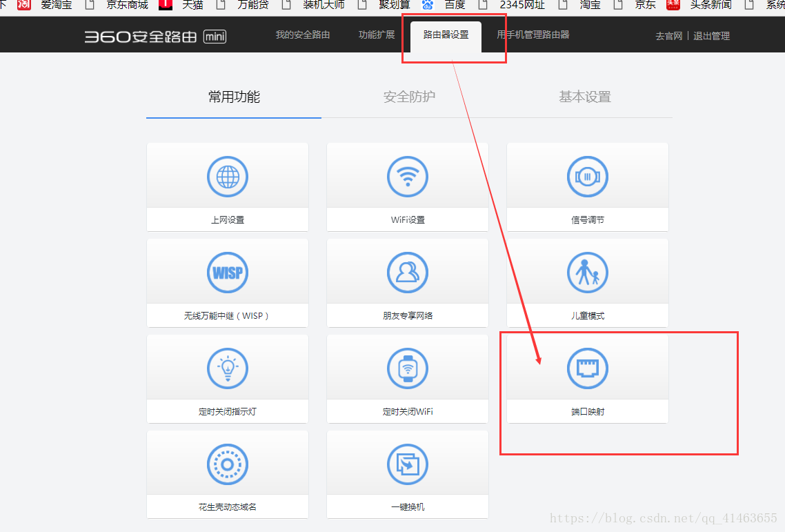Open the 一键换机 transfer icon
This screenshot has height=532, width=785.
[408, 464]
